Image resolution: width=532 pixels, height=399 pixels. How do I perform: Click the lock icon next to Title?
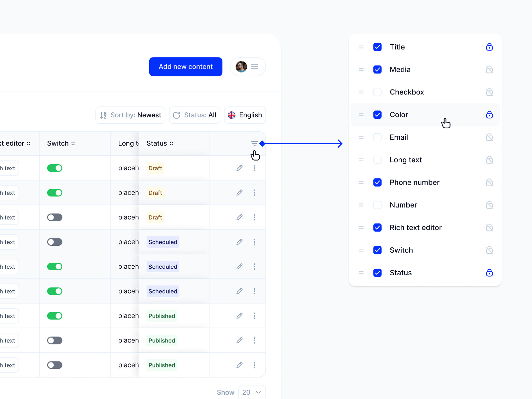pyautogui.click(x=489, y=47)
